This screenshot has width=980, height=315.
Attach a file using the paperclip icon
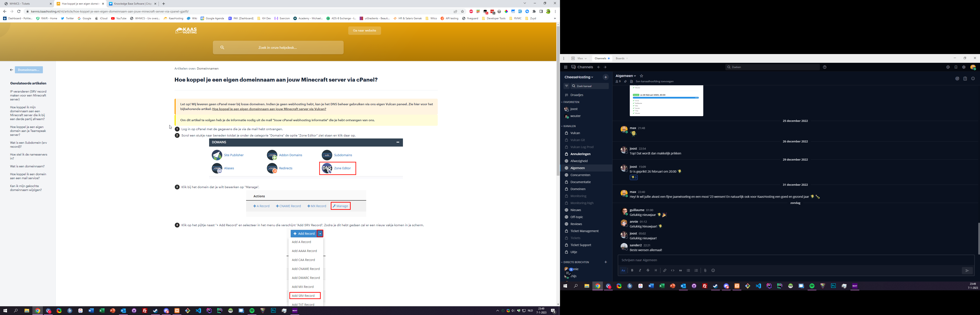pos(705,271)
